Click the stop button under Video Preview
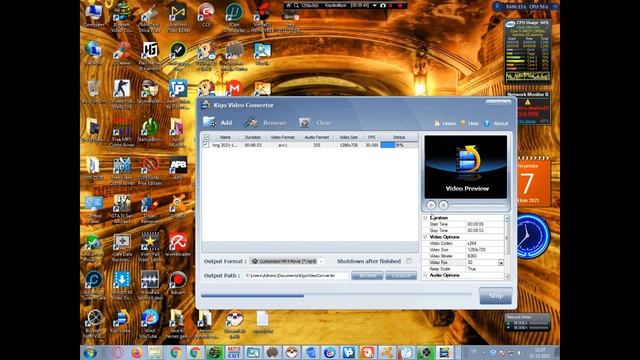This screenshot has height=360, width=640. (443, 205)
